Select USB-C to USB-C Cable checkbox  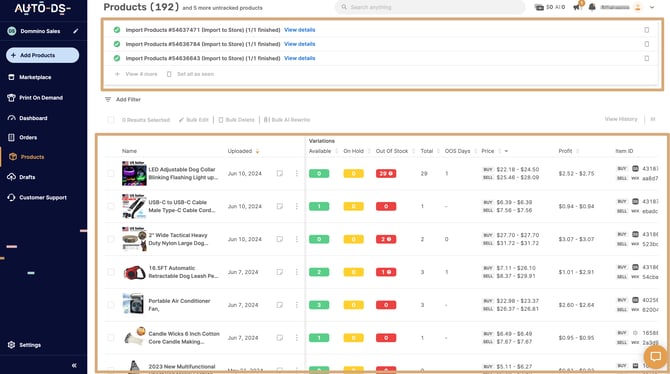pyautogui.click(x=111, y=206)
